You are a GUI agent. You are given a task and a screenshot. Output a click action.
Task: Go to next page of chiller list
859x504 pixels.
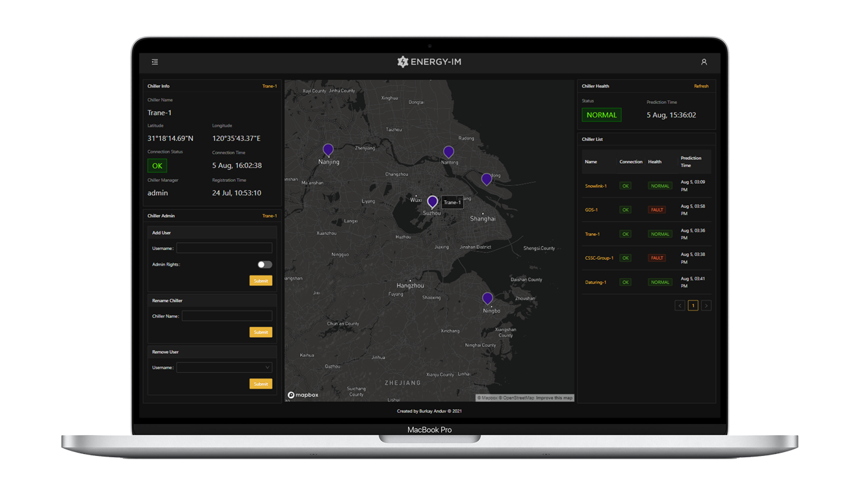point(706,305)
